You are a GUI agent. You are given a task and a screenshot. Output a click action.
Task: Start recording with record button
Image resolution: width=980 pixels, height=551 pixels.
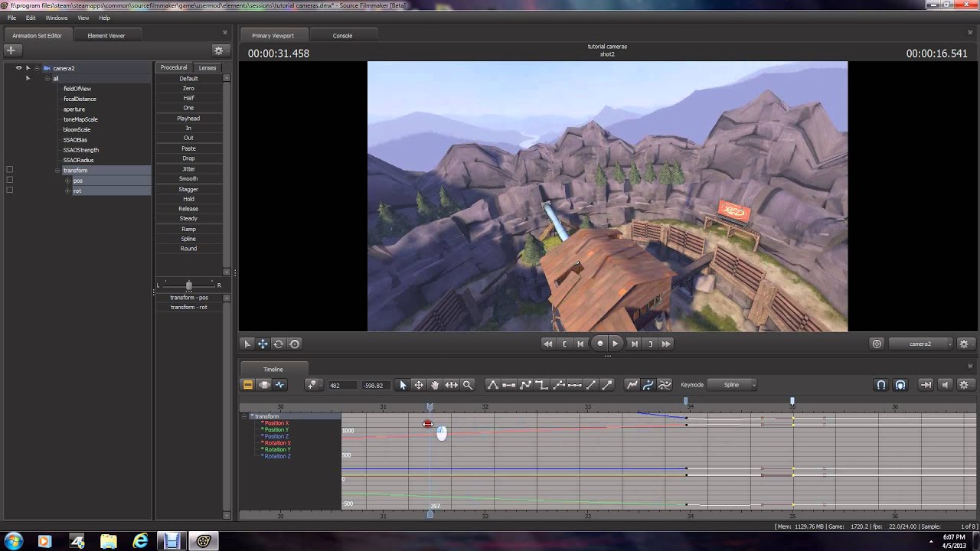tap(600, 344)
